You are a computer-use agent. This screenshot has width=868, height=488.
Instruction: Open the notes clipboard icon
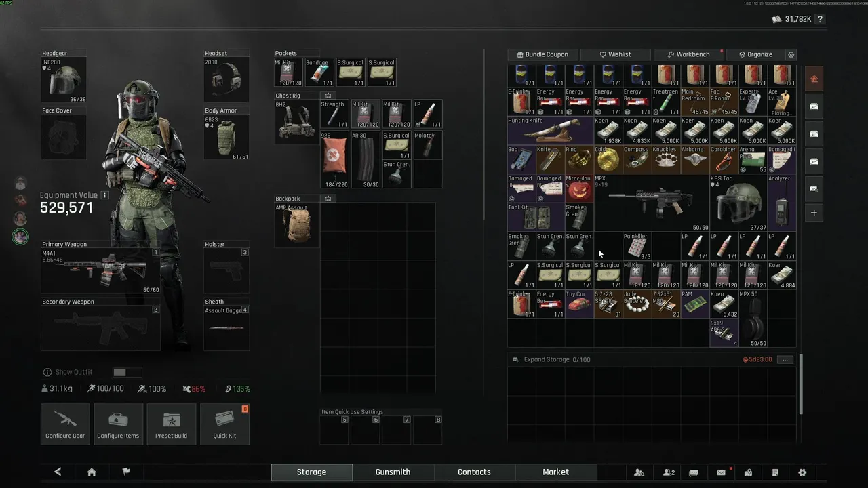click(775, 472)
